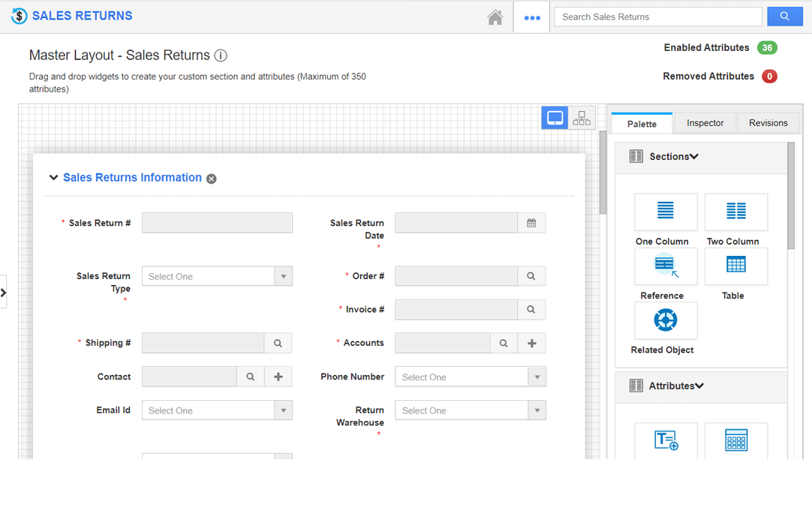Switch to hierarchy layout view

click(x=582, y=118)
